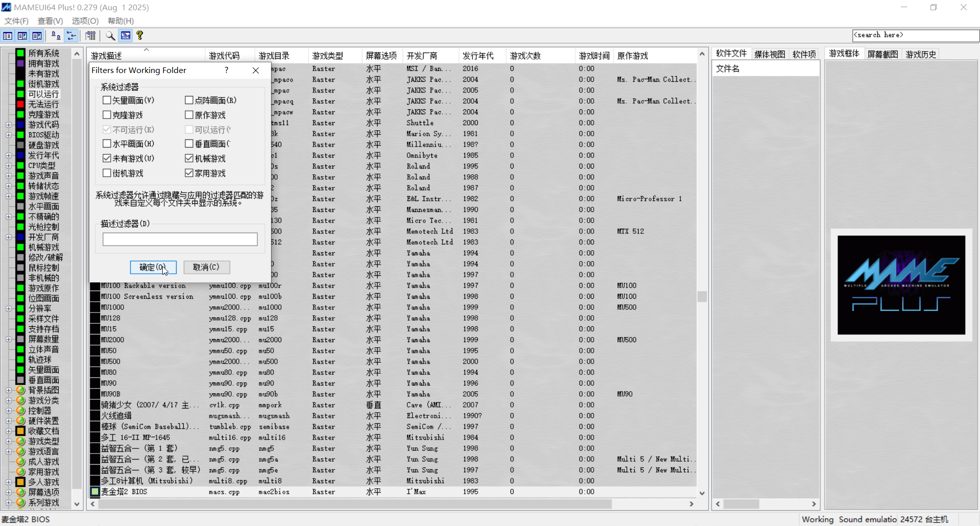Viewport: 980px width, 526px height.
Task: Expand the 游戏代码 tree folder
Action: 9,125
